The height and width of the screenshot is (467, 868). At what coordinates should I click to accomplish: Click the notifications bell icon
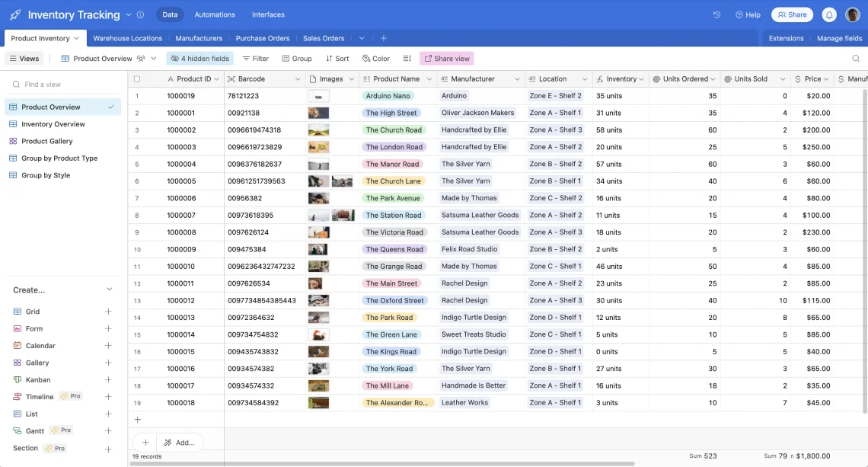pyautogui.click(x=829, y=14)
